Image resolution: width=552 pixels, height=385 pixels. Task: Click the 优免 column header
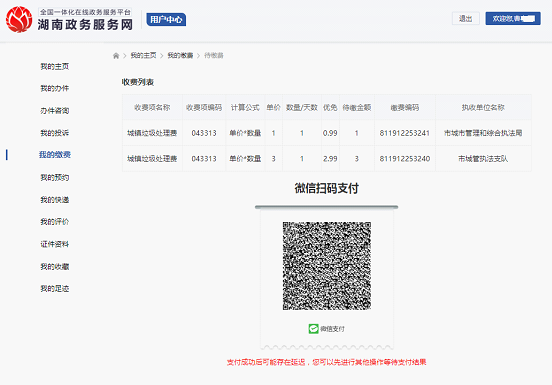point(330,107)
